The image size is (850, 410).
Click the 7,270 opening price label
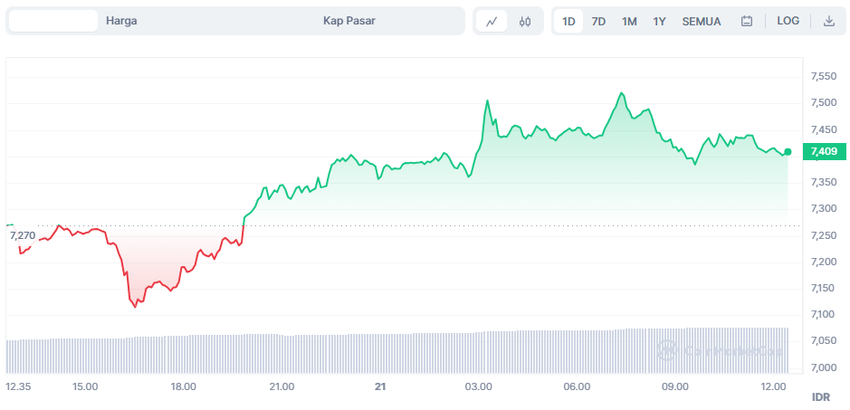point(21,236)
